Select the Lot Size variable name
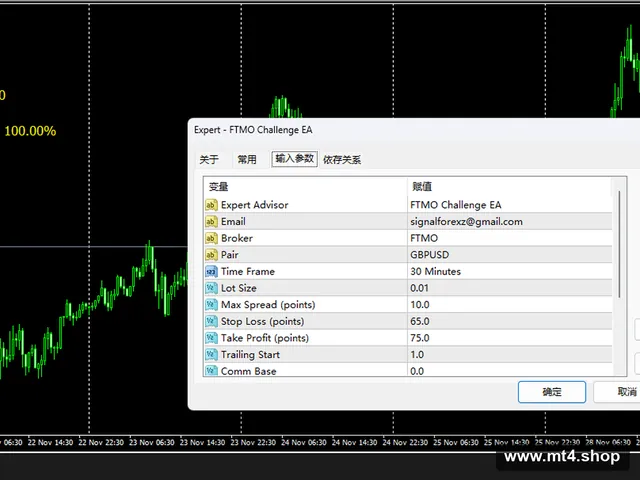 tap(239, 288)
